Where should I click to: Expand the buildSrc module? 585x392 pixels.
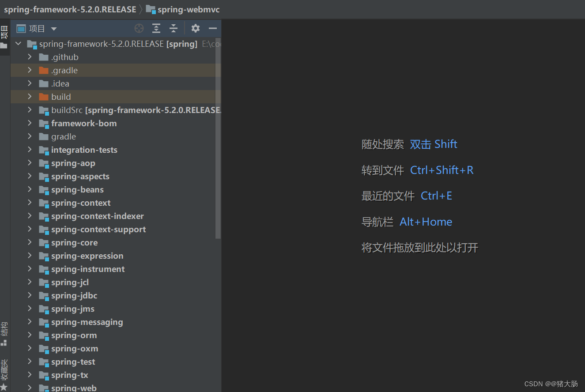30,110
